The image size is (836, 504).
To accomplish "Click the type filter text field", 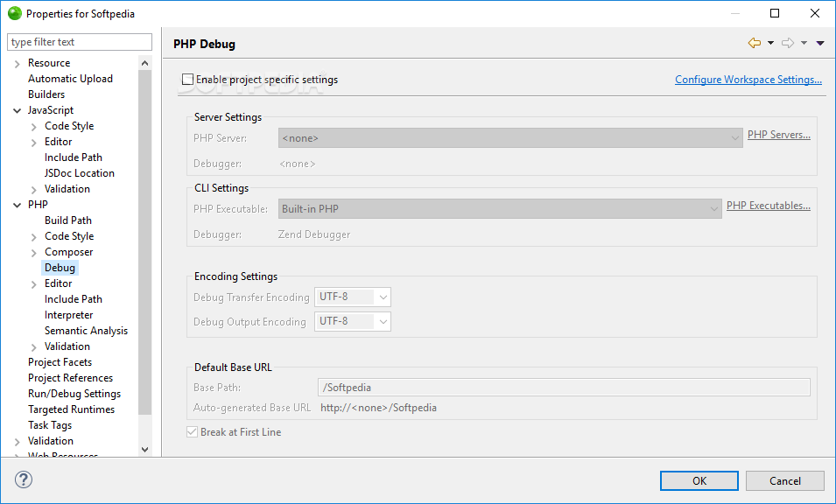I will click(x=80, y=41).
